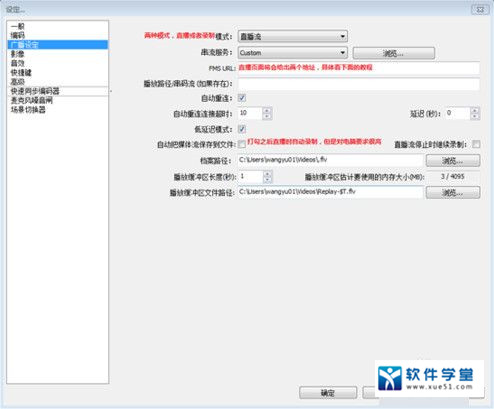
Task: Click the 档案路径 file path field
Action: (x=330, y=160)
